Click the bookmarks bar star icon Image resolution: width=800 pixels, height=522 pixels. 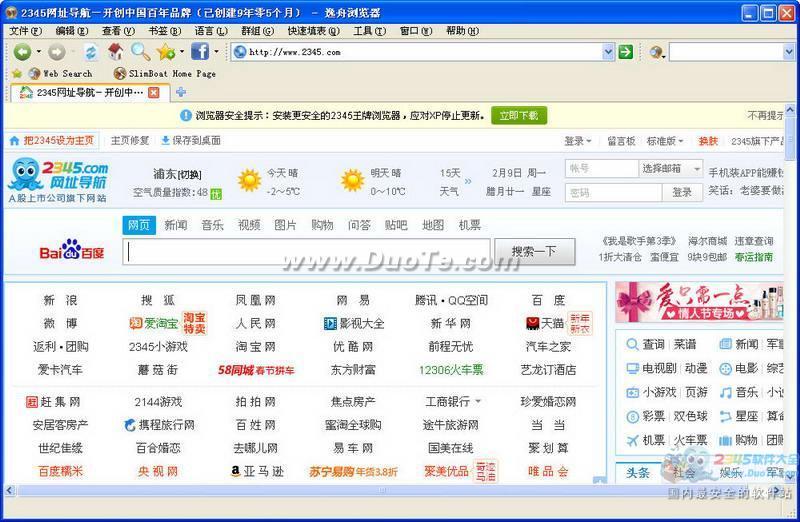pyautogui.click(x=17, y=73)
